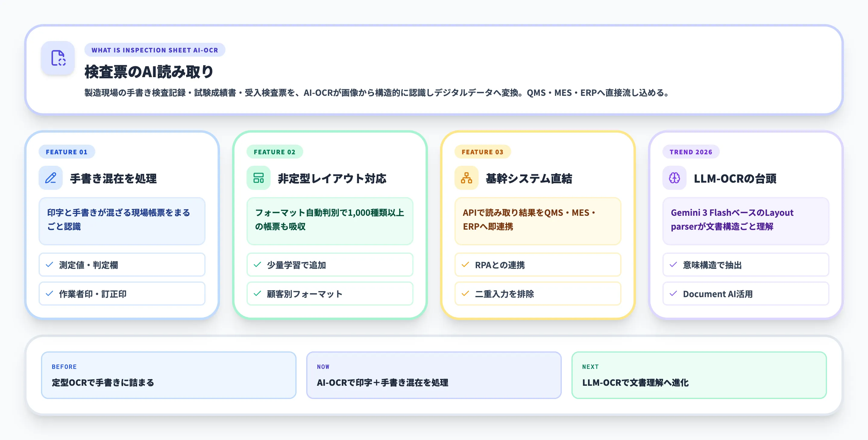Select the pencil icon beside 手書き混在を処理

51,178
